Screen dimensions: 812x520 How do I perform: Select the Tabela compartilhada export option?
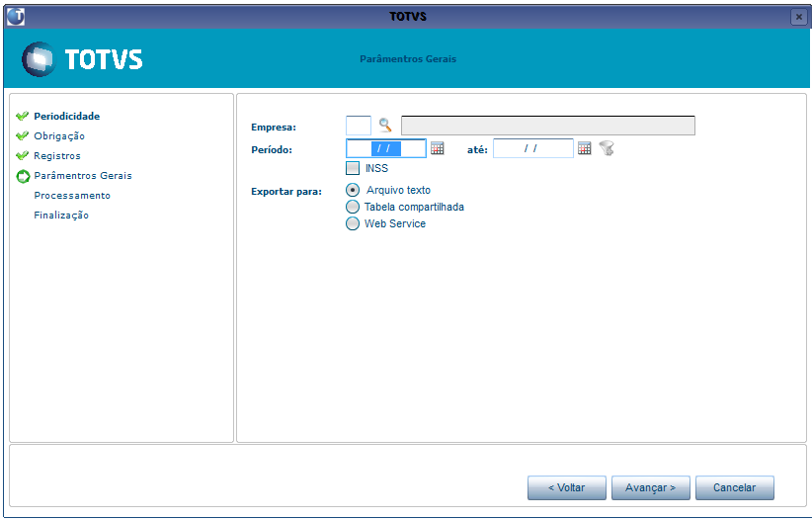coord(353,207)
